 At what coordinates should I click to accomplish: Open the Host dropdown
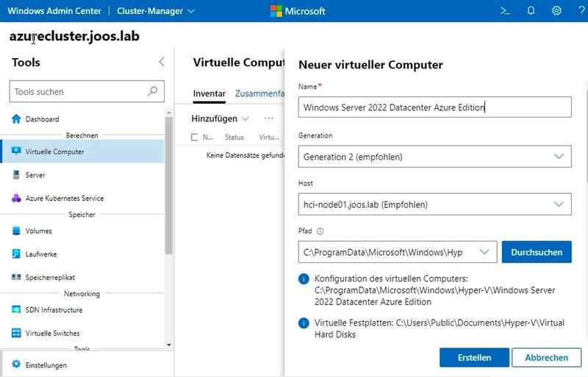tap(434, 204)
